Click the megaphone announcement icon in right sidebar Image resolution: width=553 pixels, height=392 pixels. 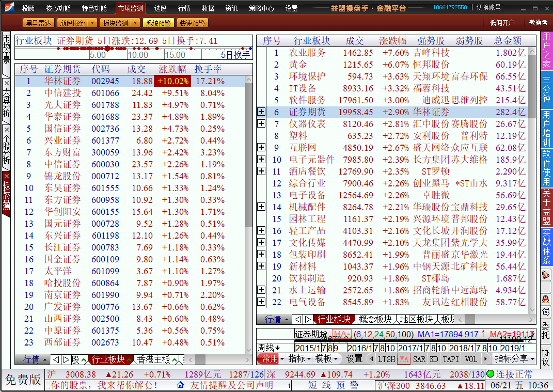tap(546, 275)
